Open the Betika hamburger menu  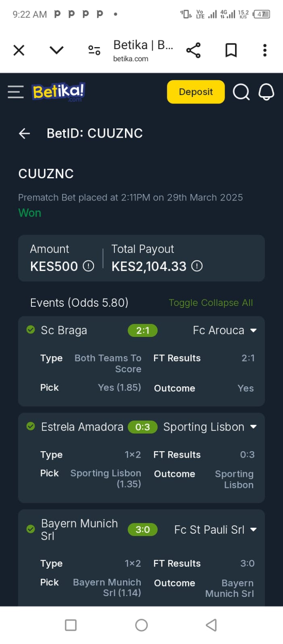pyautogui.click(x=15, y=92)
